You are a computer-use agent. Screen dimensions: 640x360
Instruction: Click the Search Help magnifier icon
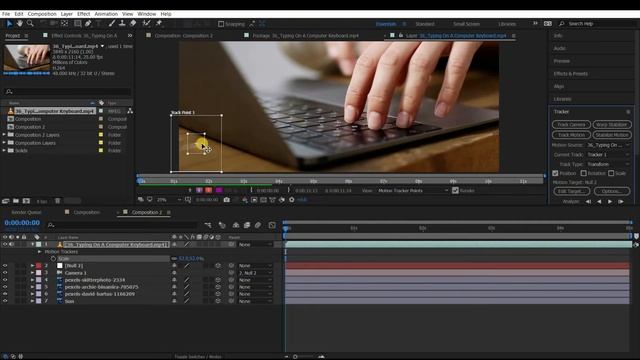[x=562, y=24]
